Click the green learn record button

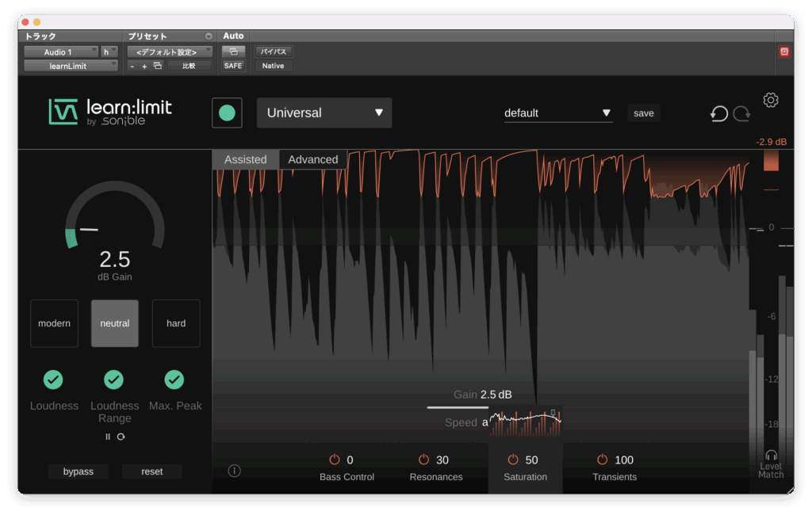click(227, 113)
